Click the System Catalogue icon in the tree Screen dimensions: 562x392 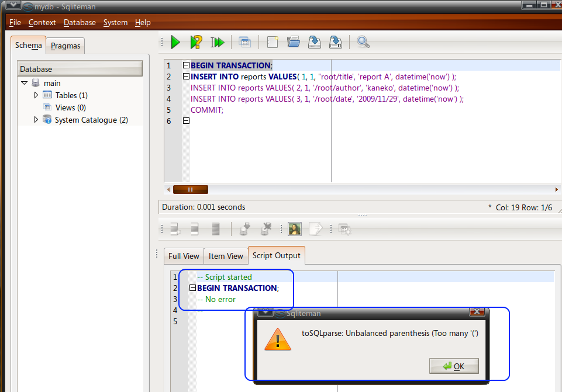tap(47, 119)
